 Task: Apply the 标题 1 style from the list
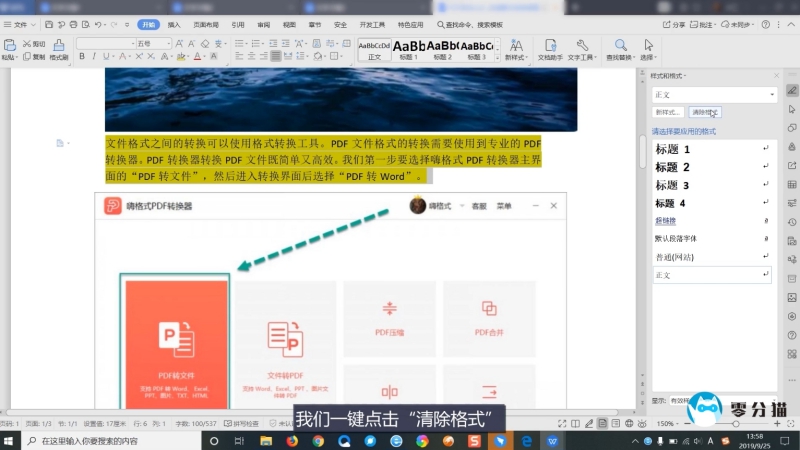672,149
